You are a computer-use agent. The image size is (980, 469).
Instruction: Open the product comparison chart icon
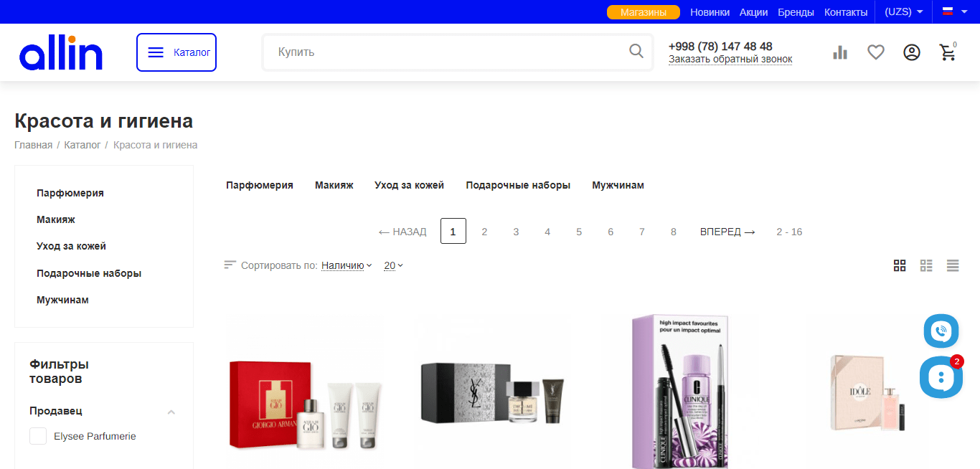tap(840, 52)
